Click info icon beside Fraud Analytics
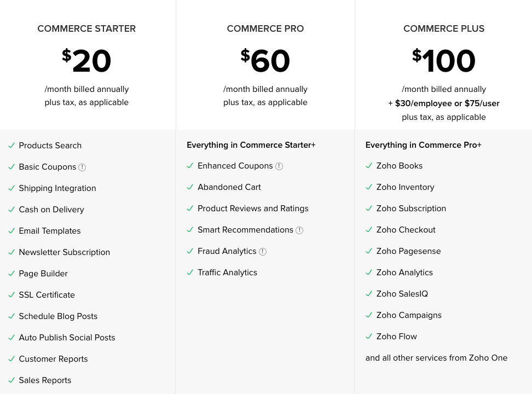532x394 pixels. (x=263, y=252)
